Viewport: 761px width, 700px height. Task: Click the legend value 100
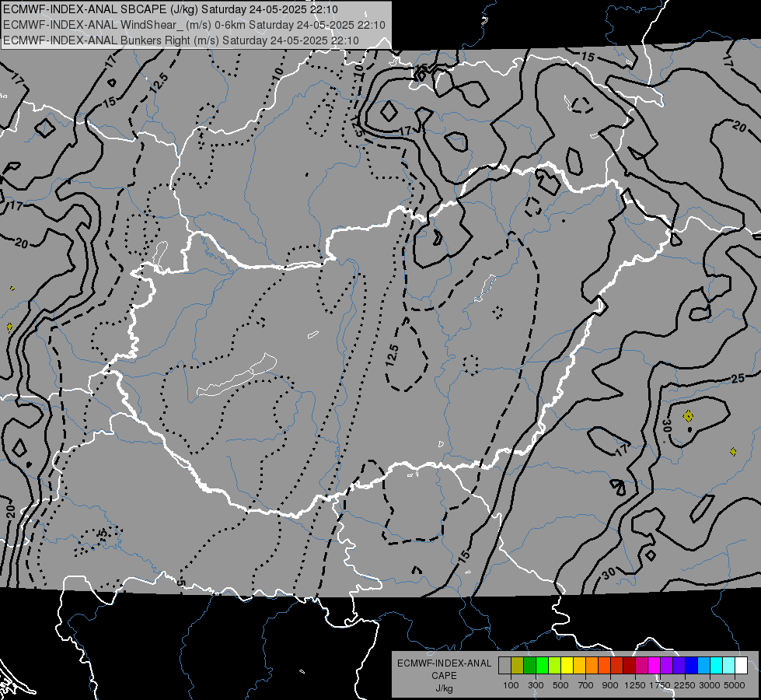(511, 685)
